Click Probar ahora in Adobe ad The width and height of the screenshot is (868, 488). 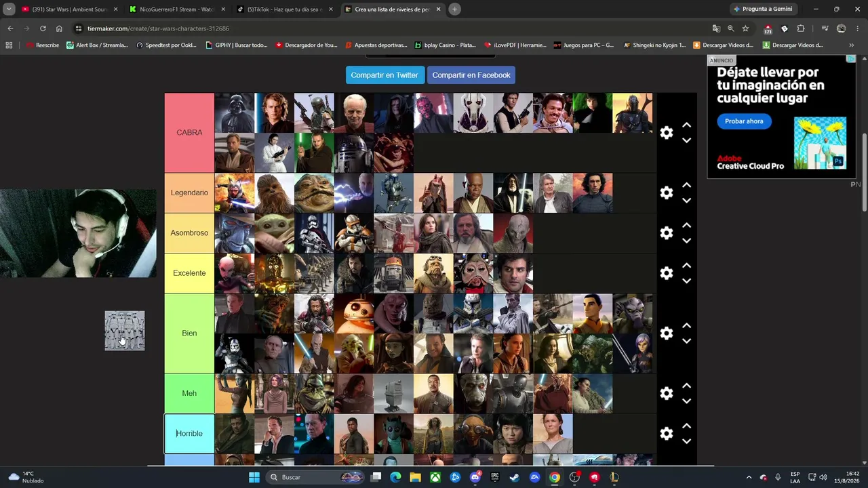744,121
